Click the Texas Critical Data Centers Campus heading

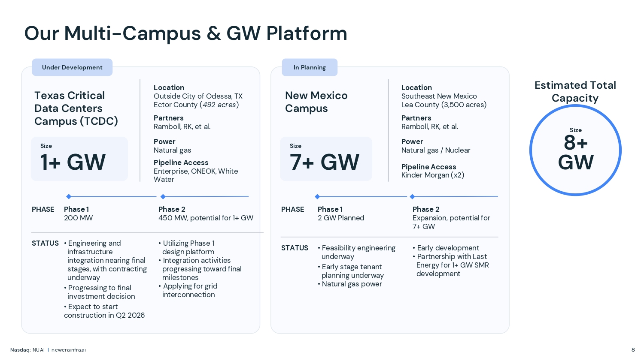pyautogui.click(x=76, y=108)
